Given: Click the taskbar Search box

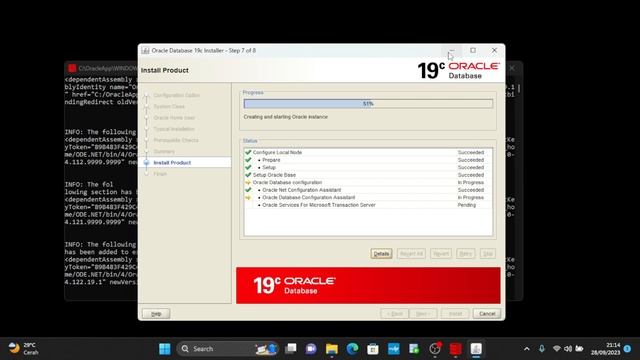Looking at the screenshot, I should click(228, 349).
